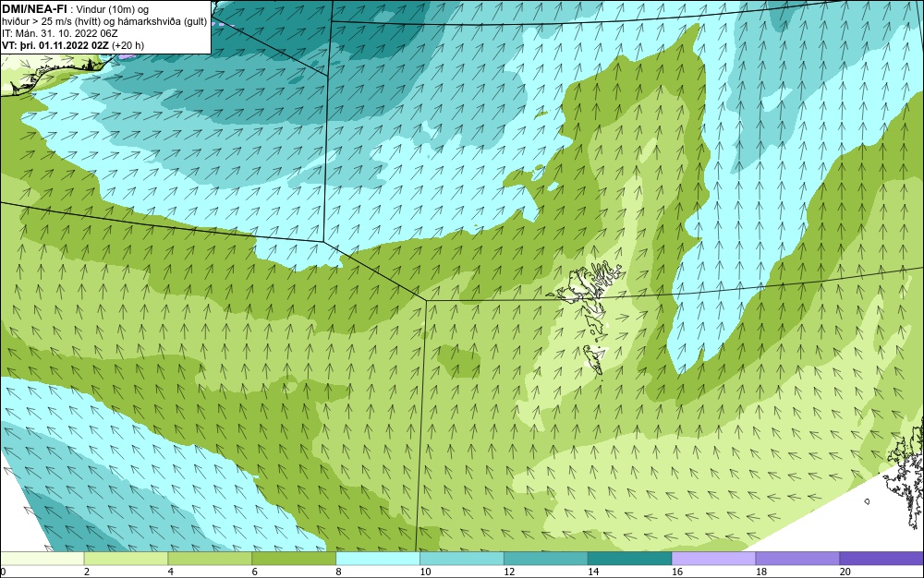Click the scale label "6"
Screen dimensions: 924x578
click(255, 572)
